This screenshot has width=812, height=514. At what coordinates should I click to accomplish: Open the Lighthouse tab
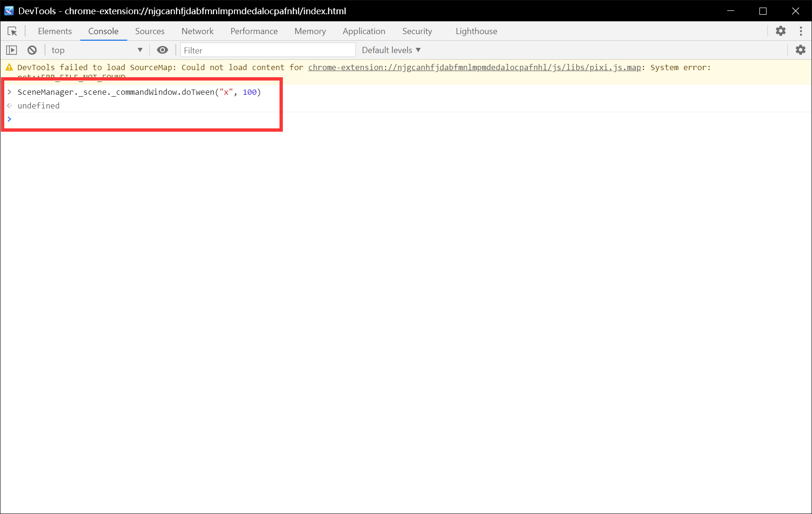tap(477, 31)
